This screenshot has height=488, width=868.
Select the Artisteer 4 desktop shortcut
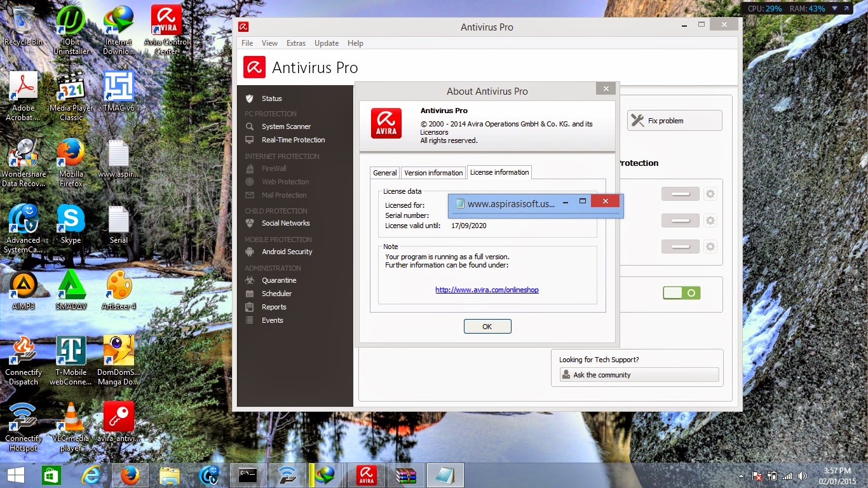(x=119, y=290)
